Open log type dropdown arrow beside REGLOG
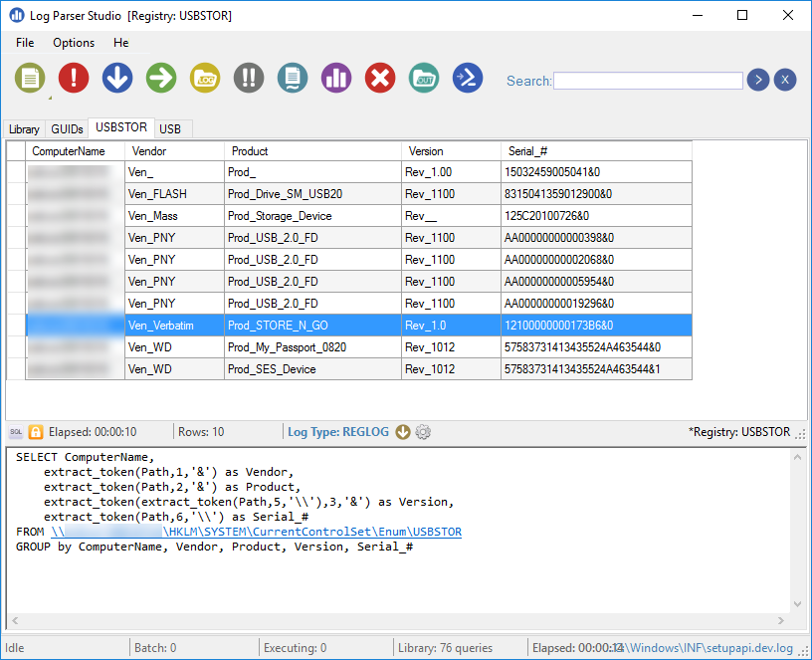The width and height of the screenshot is (812, 660). (x=403, y=432)
